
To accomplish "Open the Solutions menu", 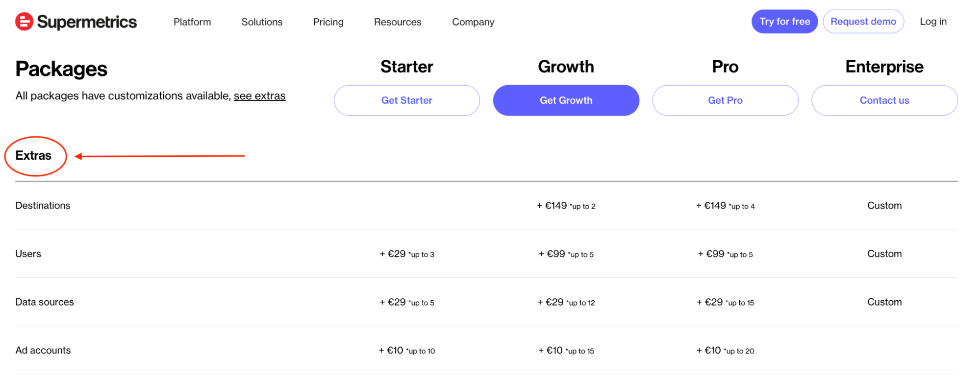I will 261,22.
